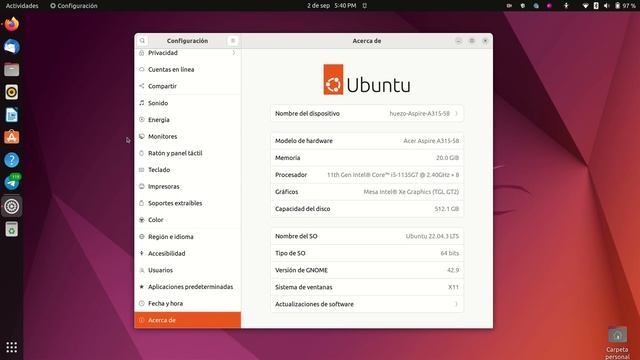Click battery indicator showing 97 %
The width and height of the screenshot is (640, 360).
point(625,6)
